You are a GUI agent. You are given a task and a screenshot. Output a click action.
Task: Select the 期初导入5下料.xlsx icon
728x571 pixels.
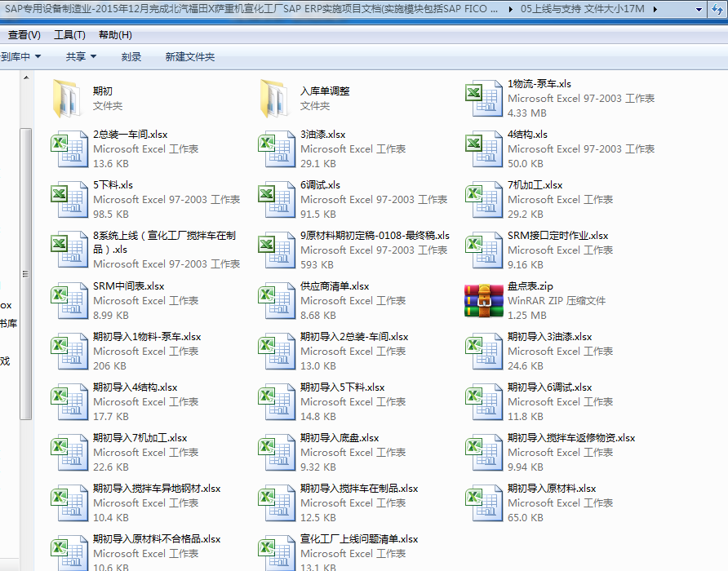[x=277, y=402]
